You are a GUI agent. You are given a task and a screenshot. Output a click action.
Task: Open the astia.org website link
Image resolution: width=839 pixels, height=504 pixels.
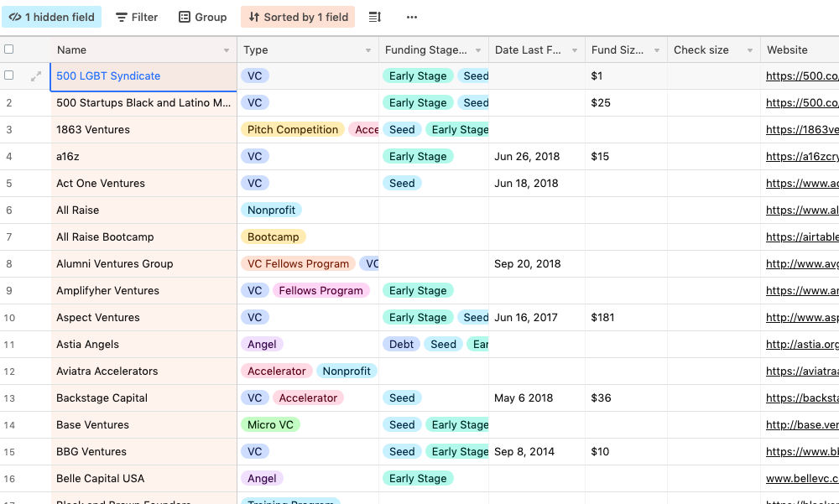tap(802, 344)
